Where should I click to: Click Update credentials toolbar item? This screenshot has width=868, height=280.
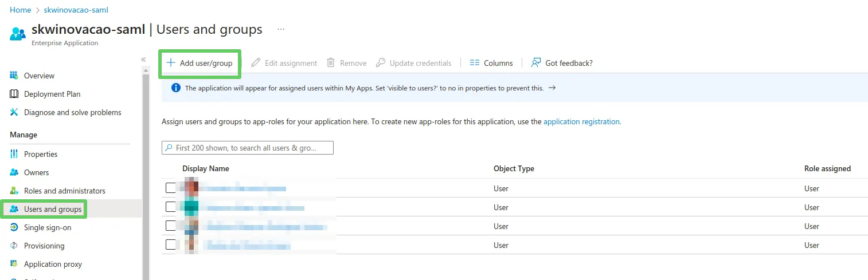(x=413, y=63)
